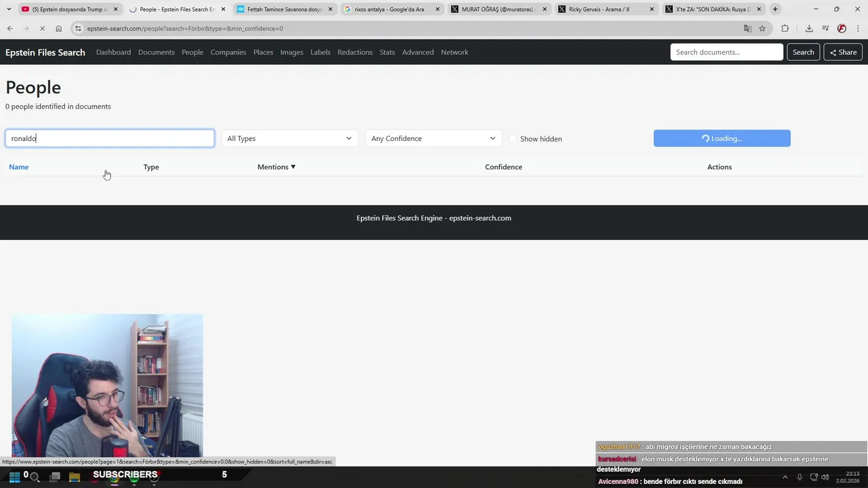Open the Advanced nav link
This screenshot has width=868, height=488.
coord(418,52)
